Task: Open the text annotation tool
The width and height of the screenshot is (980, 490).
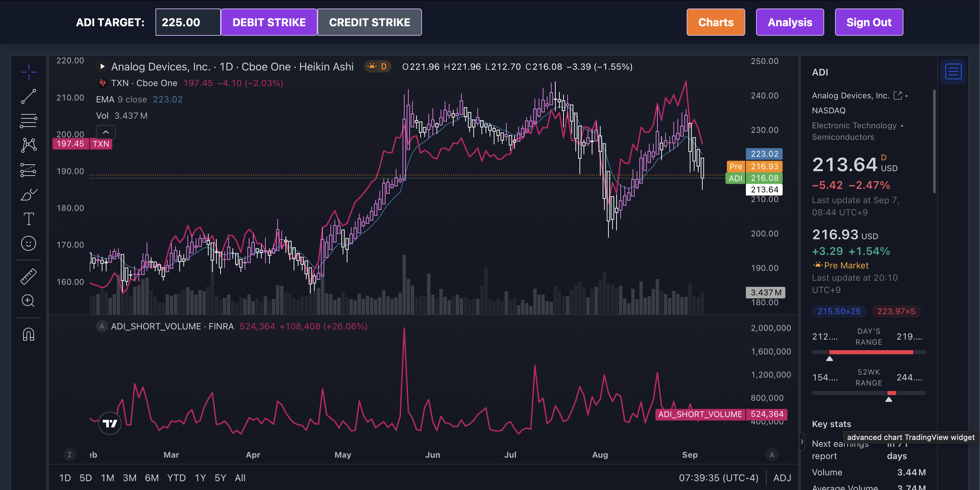Action: (29, 219)
